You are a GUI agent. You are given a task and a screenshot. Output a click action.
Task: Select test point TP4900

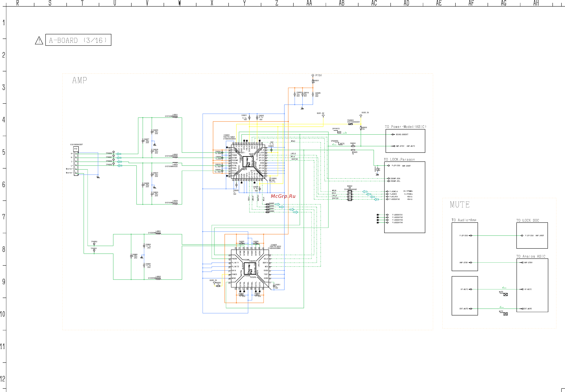[114, 152]
